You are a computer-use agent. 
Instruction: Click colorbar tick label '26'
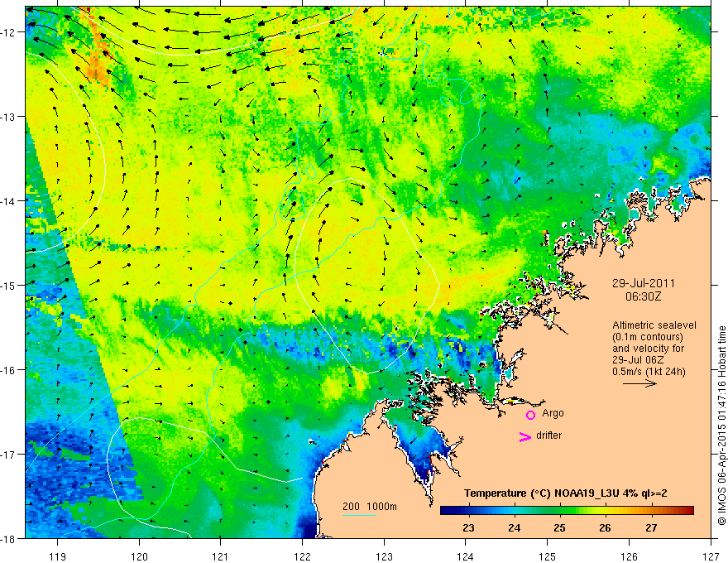tap(605, 528)
